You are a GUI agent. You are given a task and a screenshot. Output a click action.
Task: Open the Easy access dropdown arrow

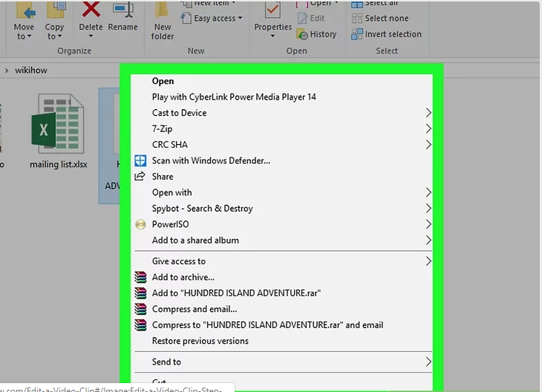[x=241, y=18]
